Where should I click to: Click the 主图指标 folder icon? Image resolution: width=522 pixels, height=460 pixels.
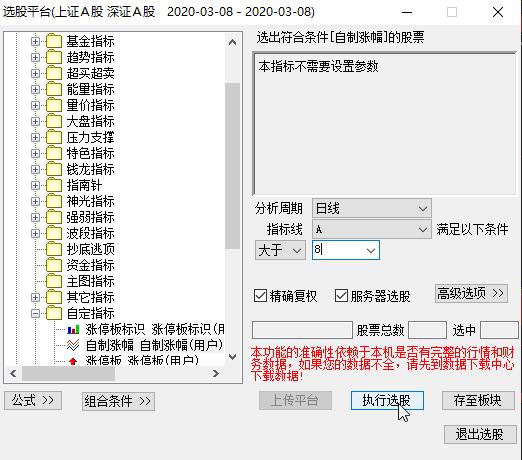pyautogui.click(x=54, y=281)
